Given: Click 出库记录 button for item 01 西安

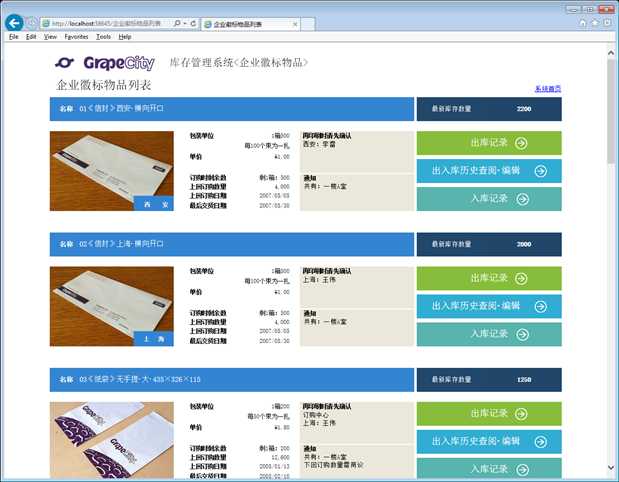Looking at the screenshot, I should [x=489, y=143].
